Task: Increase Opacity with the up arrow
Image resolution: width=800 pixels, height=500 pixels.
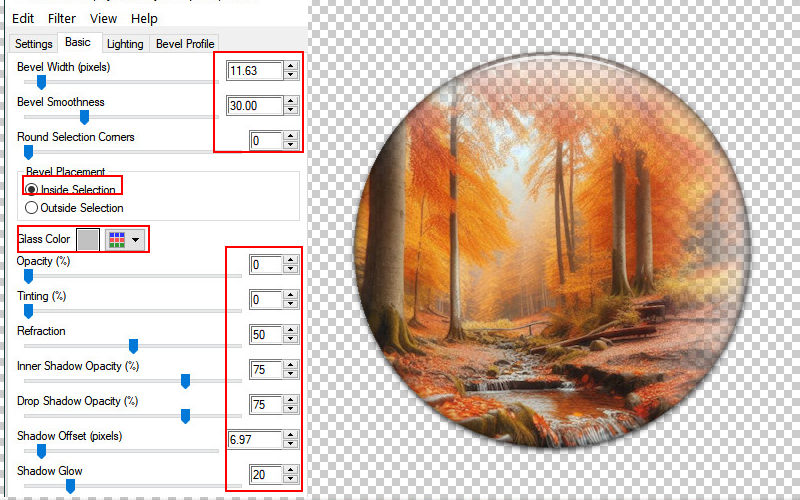Action: click(x=290, y=260)
